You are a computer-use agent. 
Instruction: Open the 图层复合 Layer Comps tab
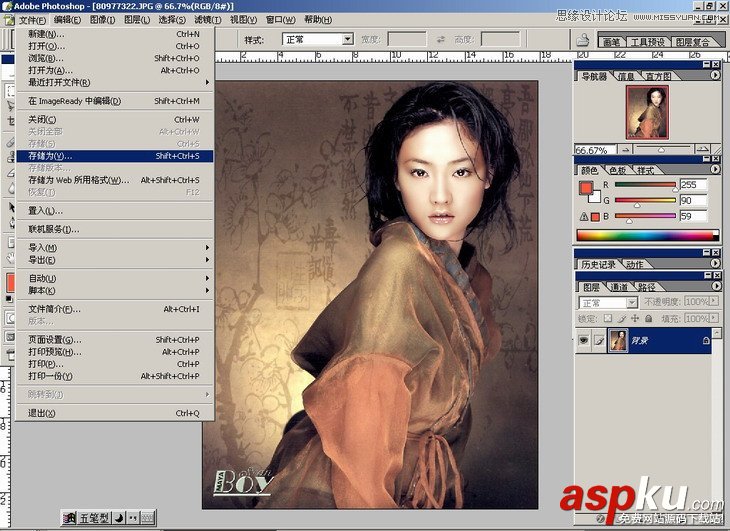[x=693, y=42]
